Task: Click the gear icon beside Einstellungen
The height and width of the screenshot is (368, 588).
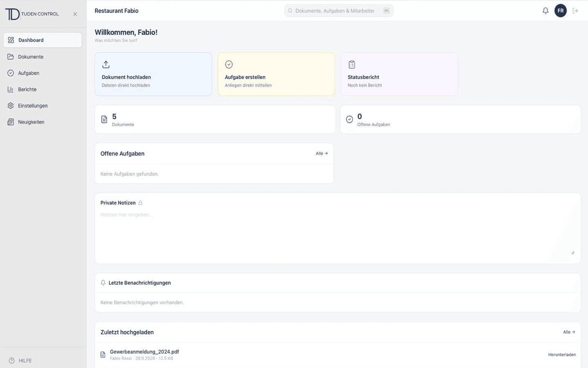Action: tap(11, 106)
